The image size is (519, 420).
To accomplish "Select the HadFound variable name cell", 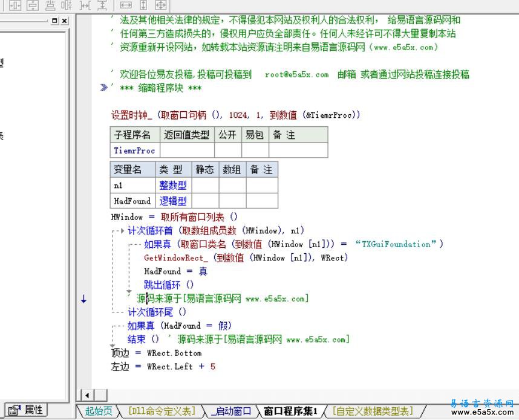I will (132, 201).
